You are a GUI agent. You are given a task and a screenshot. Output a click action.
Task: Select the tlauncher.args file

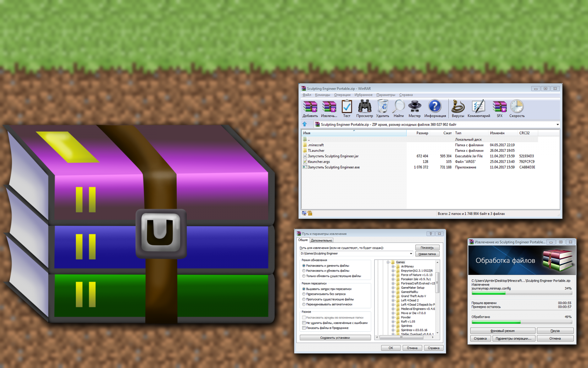point(316,162)
